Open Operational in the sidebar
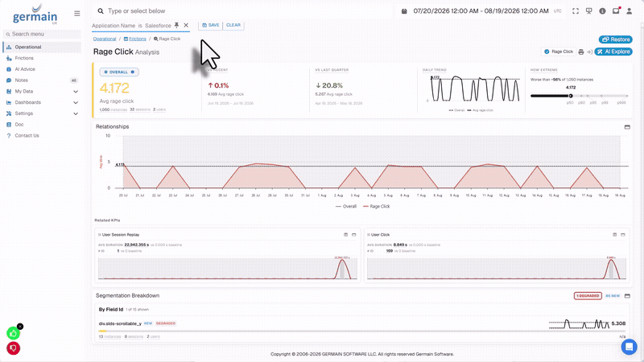Image resolution: width=644 pixels, height=362 pixels. point(43,47)
